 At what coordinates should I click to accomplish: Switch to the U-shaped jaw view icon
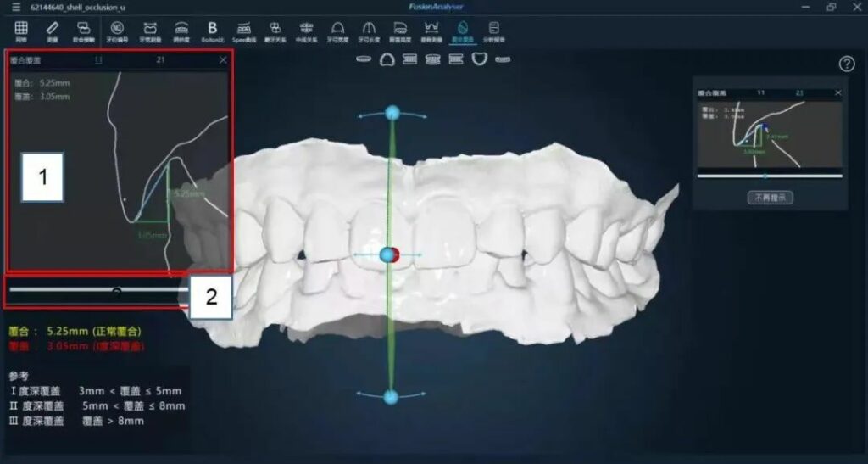coord(479,59)
